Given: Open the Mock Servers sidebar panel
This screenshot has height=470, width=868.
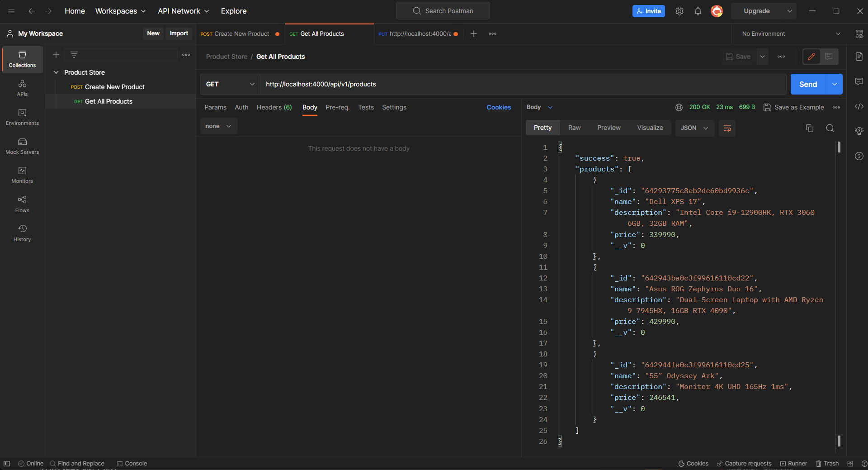Looking at the screenshot, I should click(x=22, y=146).
